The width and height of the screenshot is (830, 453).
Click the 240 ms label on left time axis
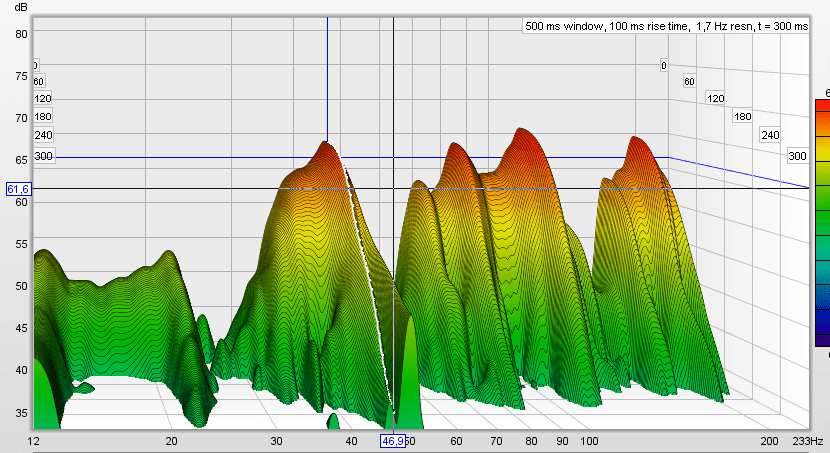point(43,135)
